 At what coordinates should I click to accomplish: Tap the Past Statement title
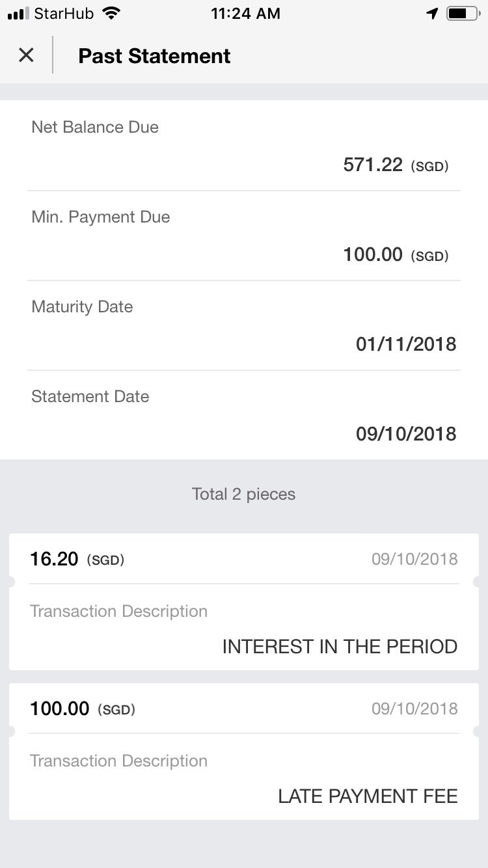pos(154,56)
